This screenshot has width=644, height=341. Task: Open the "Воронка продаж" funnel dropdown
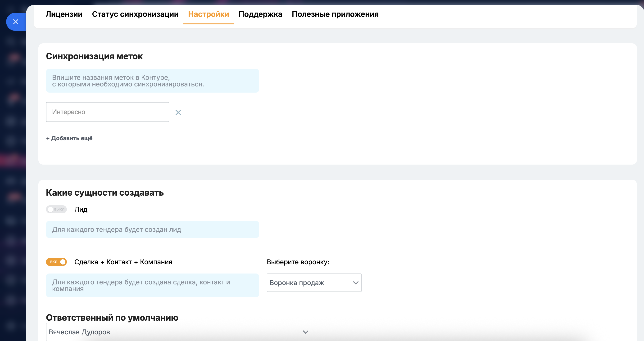click(x=314, y=283)
